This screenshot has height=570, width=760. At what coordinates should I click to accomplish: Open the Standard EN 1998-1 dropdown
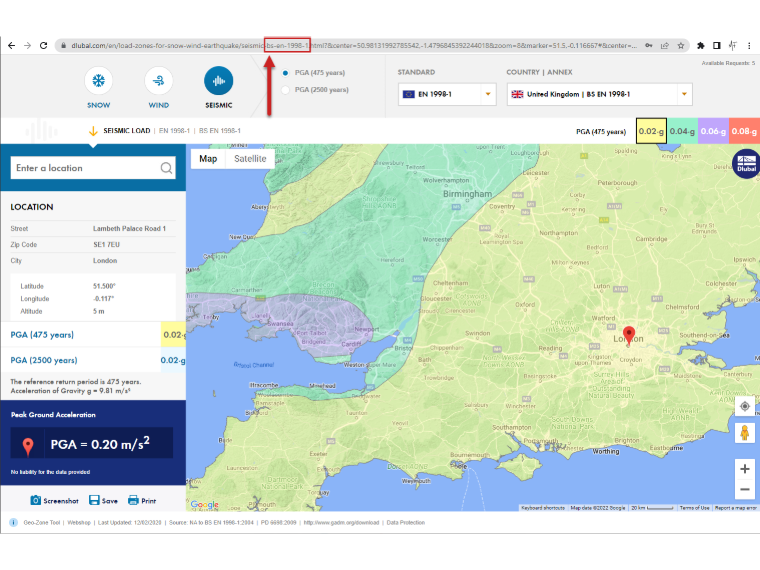(x=447, y=94)
